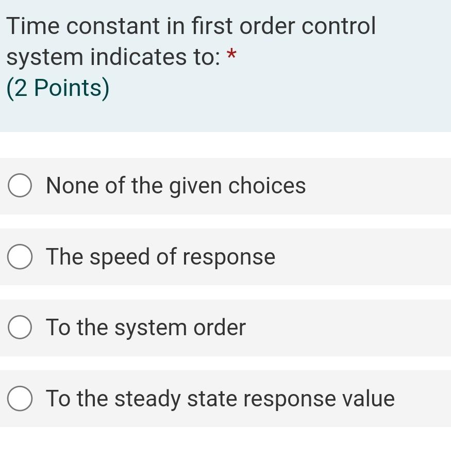
Task: Click 'To the system order' text label
Action: (146, 326)
